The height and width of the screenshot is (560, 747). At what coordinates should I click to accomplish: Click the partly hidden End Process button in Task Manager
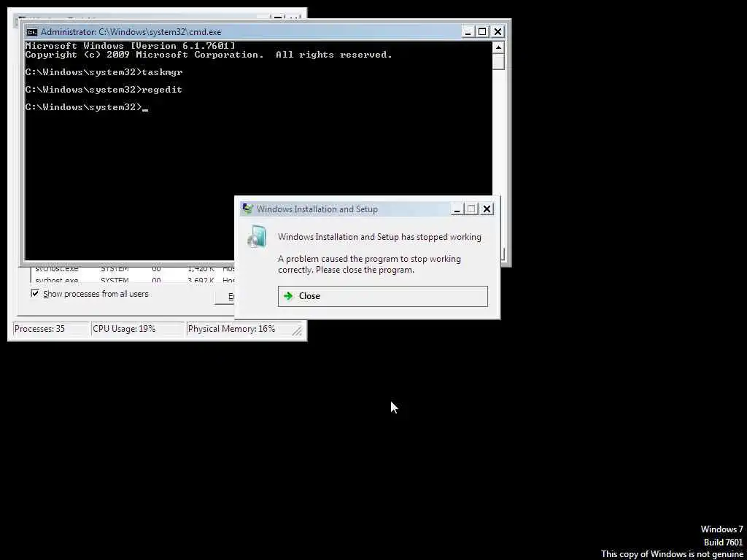(224, 297)
